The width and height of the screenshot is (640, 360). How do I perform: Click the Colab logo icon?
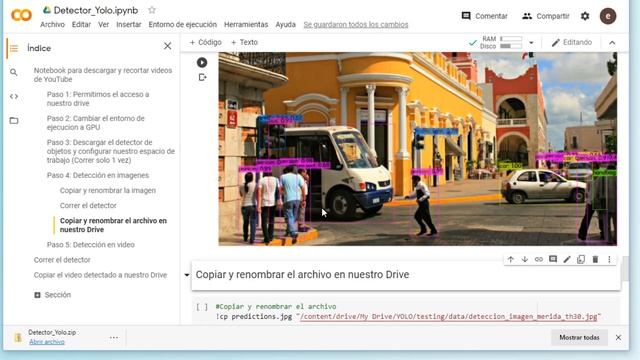tap(21, 16)
